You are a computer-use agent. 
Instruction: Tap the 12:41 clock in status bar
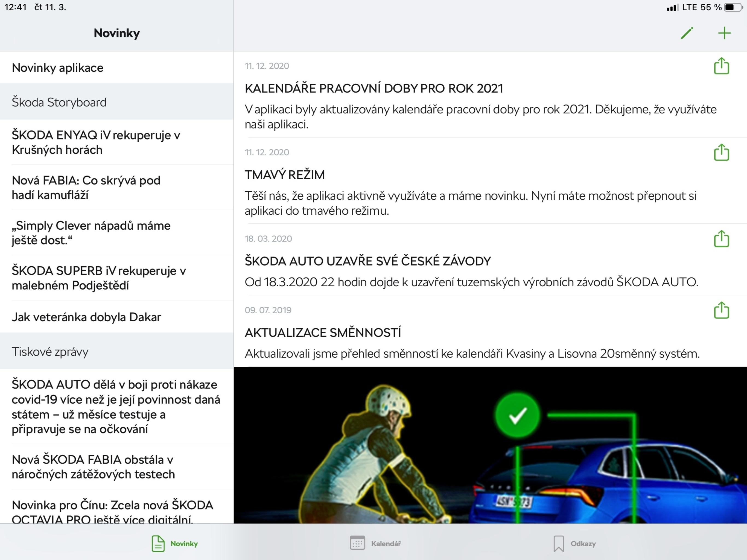click(x=16, y=7)
